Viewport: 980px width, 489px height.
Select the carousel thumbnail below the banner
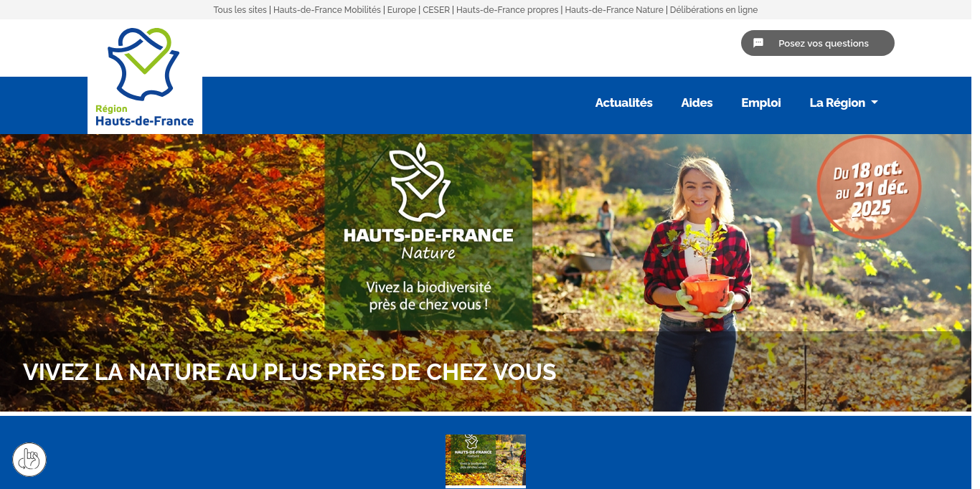(x=486, y=460)
